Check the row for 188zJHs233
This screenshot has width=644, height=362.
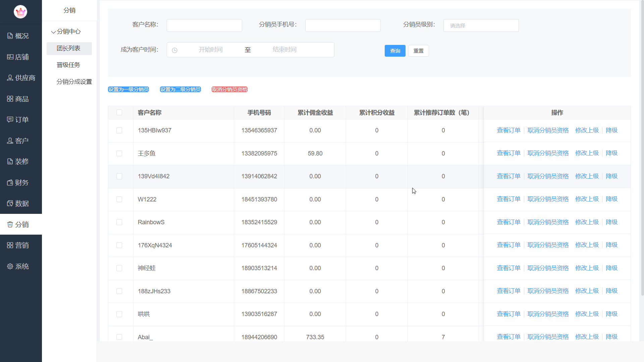tap(119, 291)
